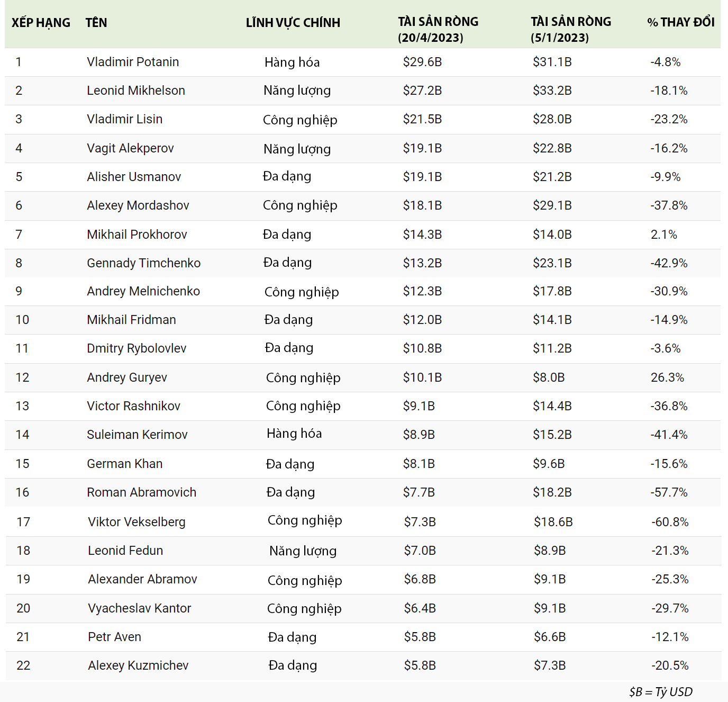Viewport: 728px width, 702px height.
Task: Click rank number 22 in the table
Action: click(23, 665)
